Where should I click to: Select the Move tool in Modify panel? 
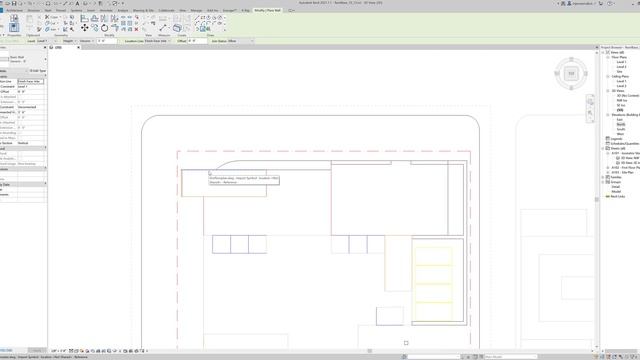[x=84, y=28]
